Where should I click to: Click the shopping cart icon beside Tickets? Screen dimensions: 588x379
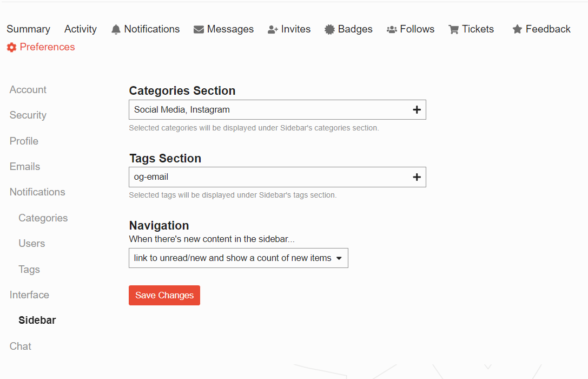[453, 29]
